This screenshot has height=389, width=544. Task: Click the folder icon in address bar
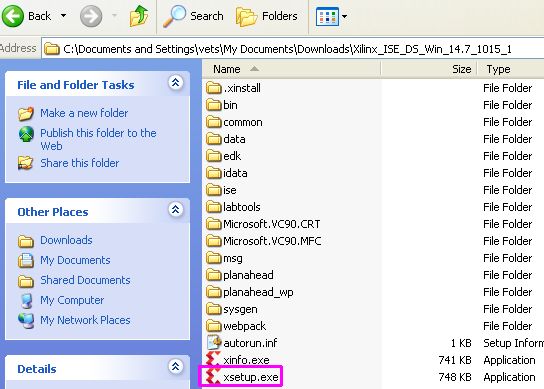52,49
